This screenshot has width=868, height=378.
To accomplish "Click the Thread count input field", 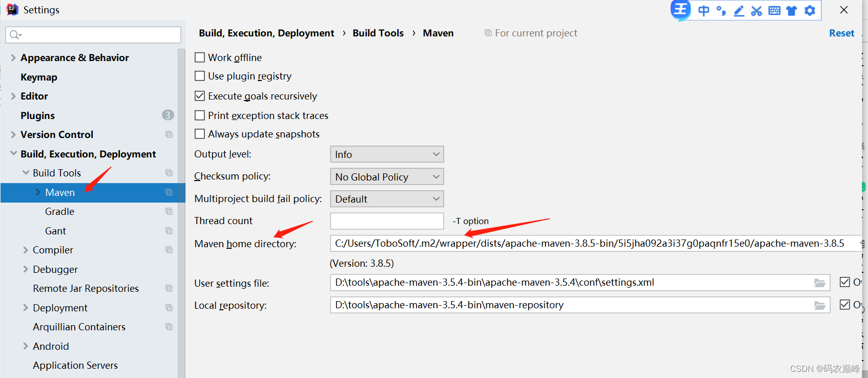I will click(387, 221).
